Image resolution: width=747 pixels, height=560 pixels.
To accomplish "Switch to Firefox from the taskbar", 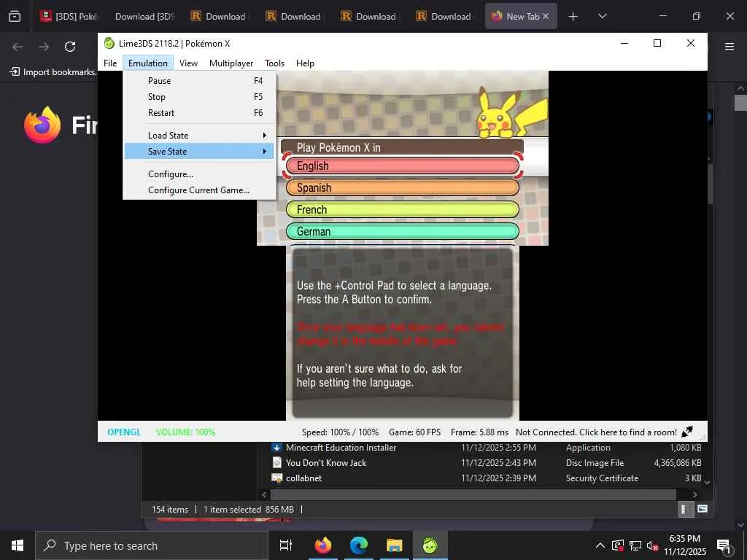I will (x=323, y=545).
